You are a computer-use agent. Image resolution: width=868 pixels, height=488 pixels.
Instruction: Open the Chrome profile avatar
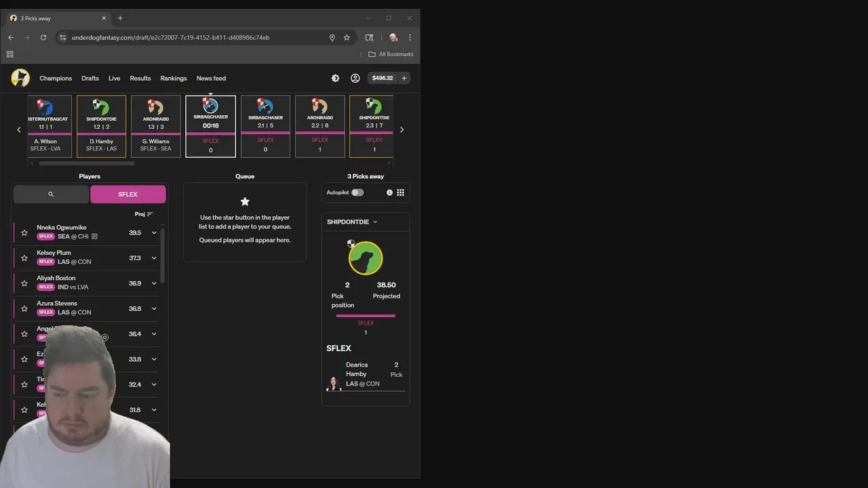click(393, 37)
